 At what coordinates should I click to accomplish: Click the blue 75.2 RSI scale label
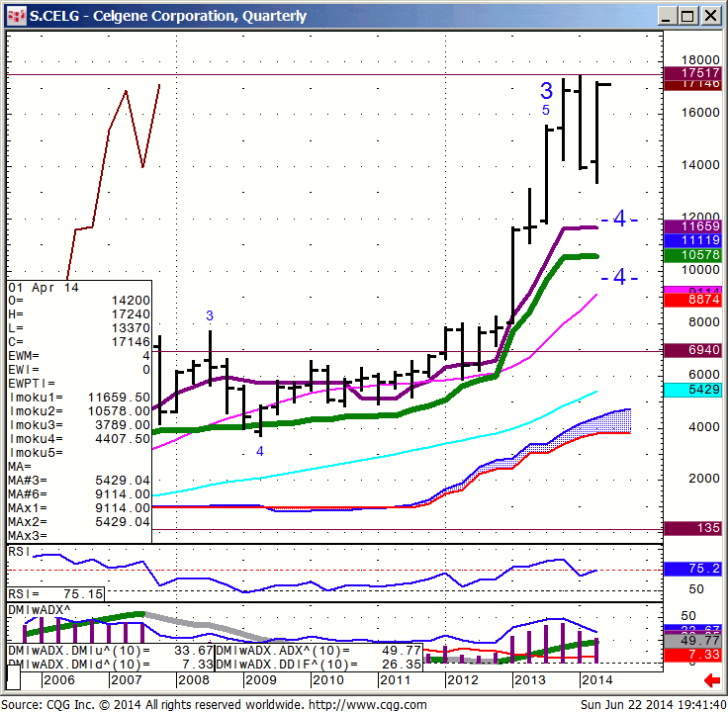692,569
